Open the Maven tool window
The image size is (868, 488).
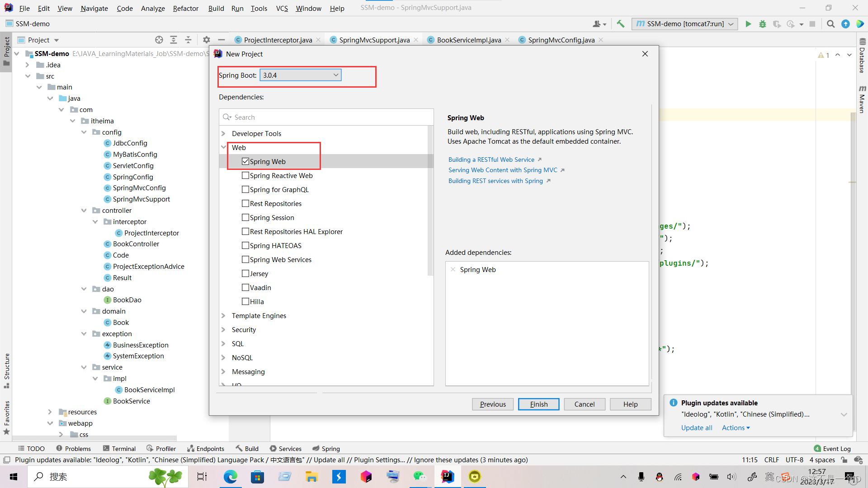[x=862, y=99]
